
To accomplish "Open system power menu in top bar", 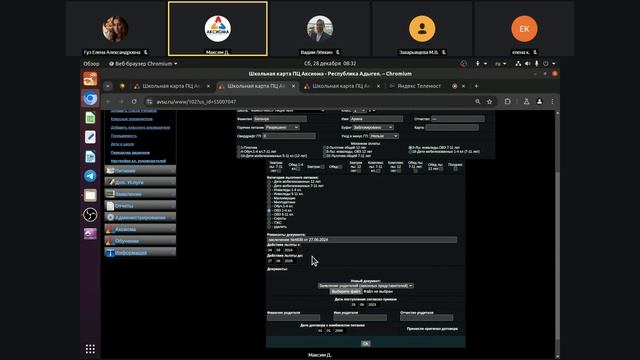I will pyautogui.click(x=548, y=64).
